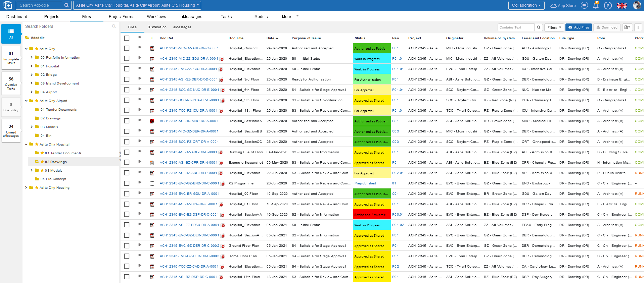Click the Add Files button
The height and width of the screenshot is (283, 644).
tap(579, 27)
